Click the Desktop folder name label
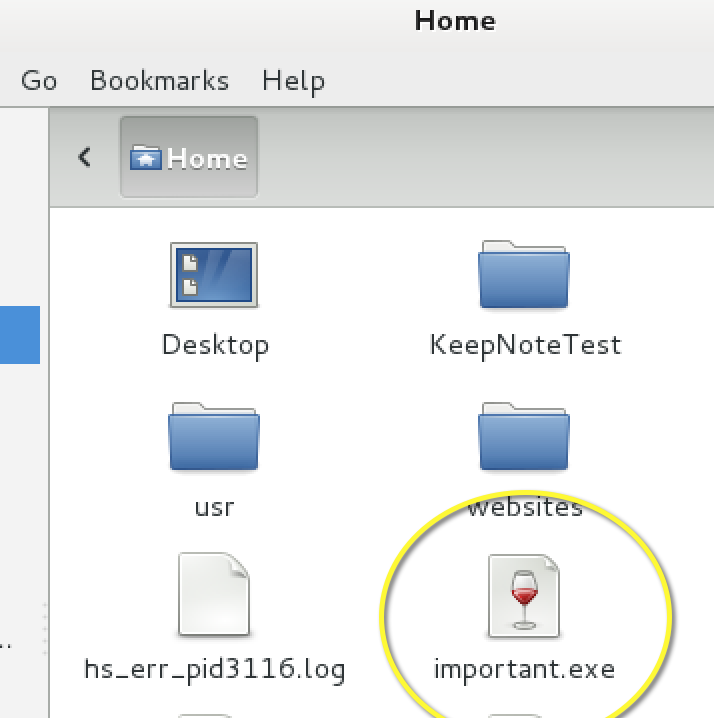 pyautogui.click(x=214, y=346)
